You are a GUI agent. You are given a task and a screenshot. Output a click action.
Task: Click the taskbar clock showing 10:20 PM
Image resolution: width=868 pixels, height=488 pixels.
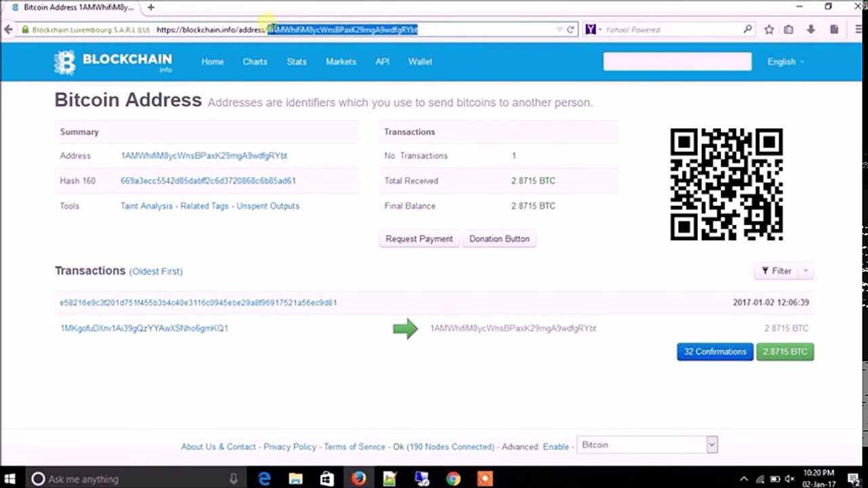(x=819, y=479)
